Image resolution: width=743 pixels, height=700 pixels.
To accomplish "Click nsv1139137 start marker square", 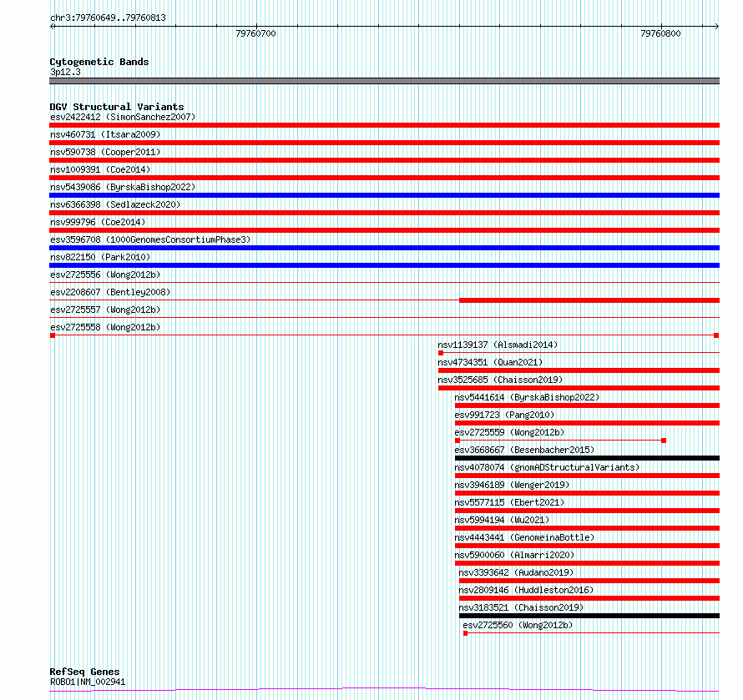I will click(x=441, y=353).
